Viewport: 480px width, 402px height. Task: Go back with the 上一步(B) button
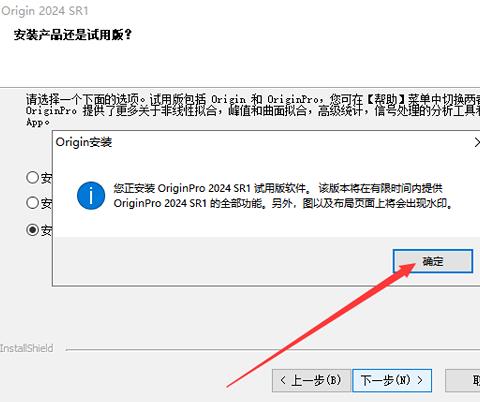point(311,380)
